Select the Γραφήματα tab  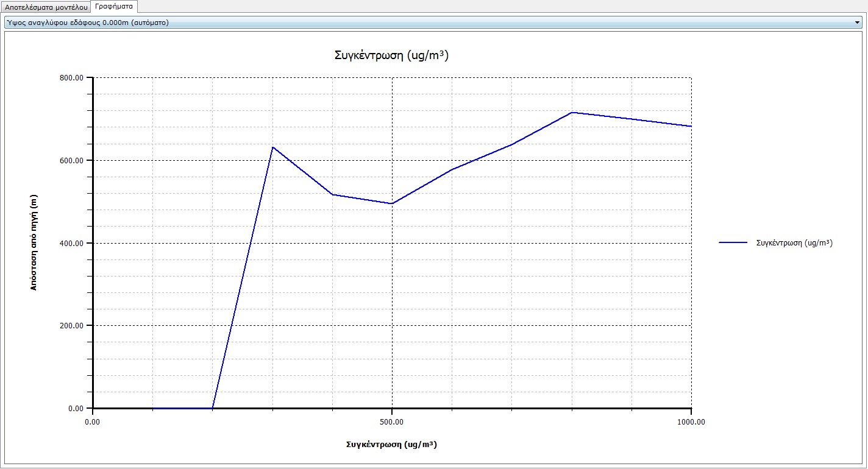pos(114,7)
